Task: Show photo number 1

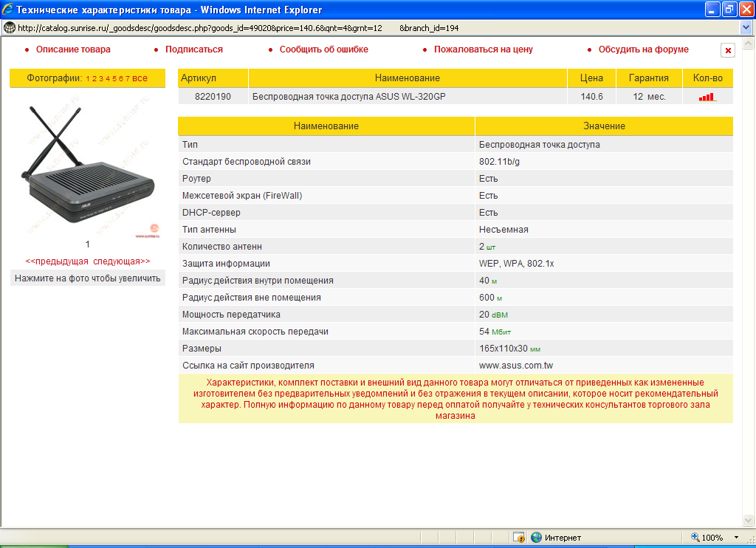Action: [89, 78]
